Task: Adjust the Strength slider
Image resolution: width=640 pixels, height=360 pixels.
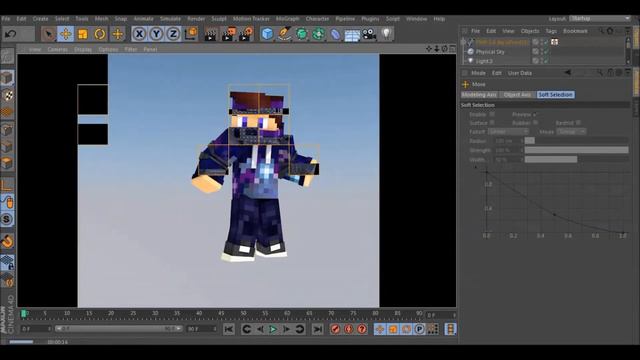Action: 576,150
